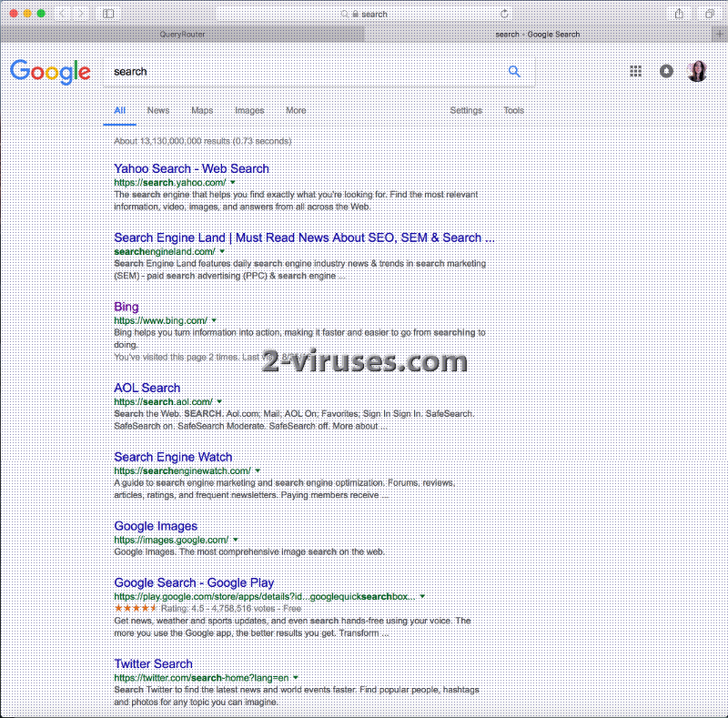Go to the Google homepage logo

click(50, 72)
